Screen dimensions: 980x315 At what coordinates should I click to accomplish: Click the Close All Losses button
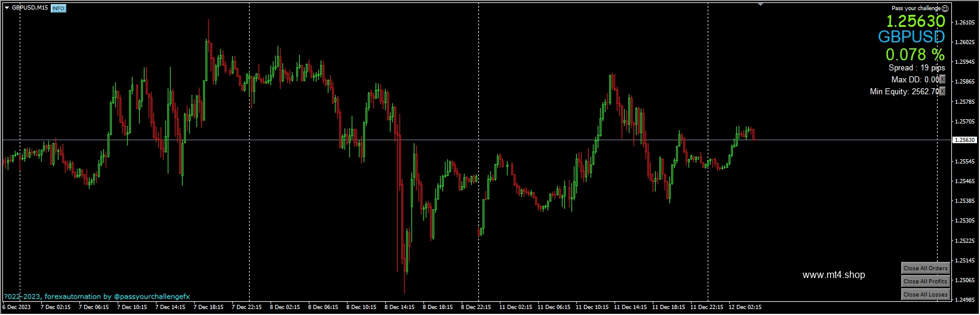pyautogui.click(x=925, y=295)
